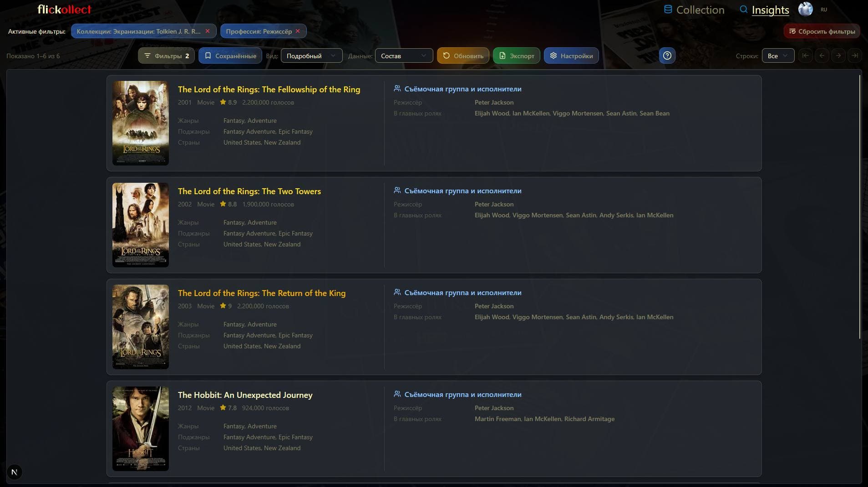
Task: Open the user avatar globe icon
Action: click(x=805, y=10)
